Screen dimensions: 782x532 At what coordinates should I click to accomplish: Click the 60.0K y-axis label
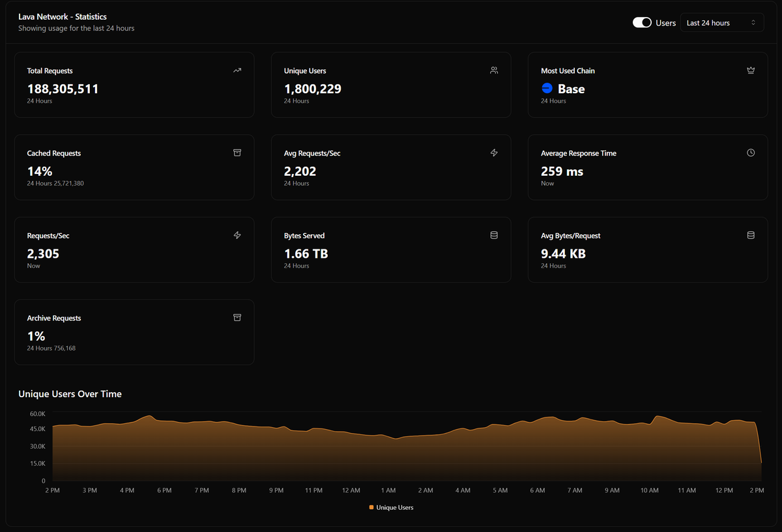pyautogui.click(x=38, y=413)
